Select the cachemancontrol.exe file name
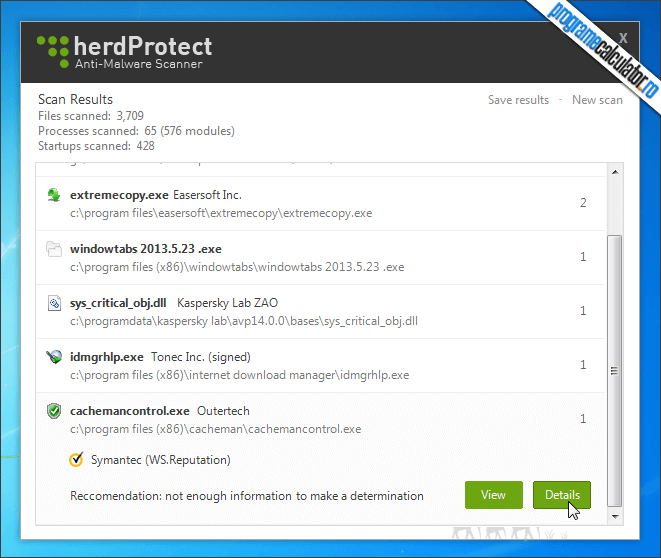 pyautogui.click(x=129, y=411)
